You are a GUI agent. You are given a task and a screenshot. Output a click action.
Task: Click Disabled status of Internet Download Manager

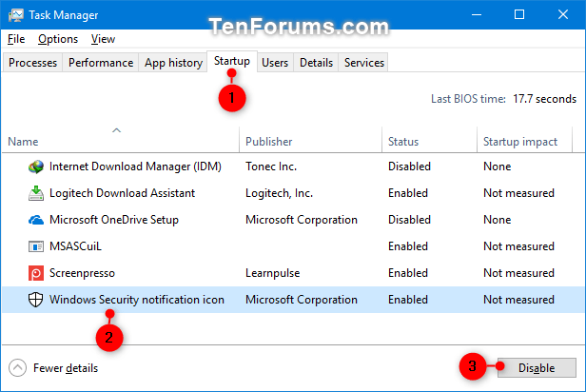[410, 167]
